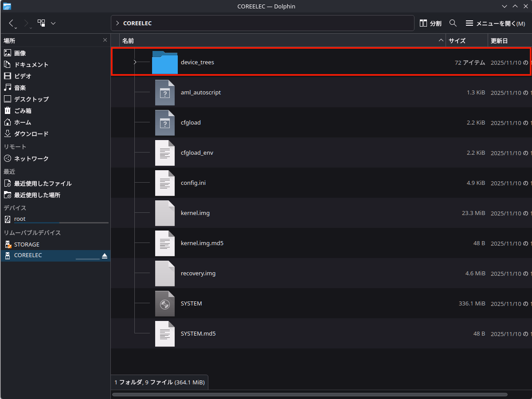
Task: Open ドキュメント place
Action: coord(55,64)
